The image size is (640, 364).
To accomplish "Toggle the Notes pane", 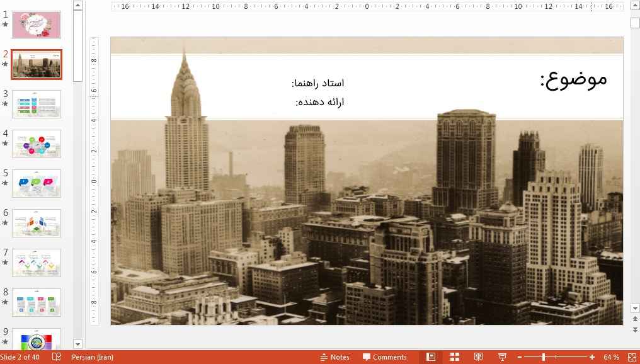I will tap(334, 357).
